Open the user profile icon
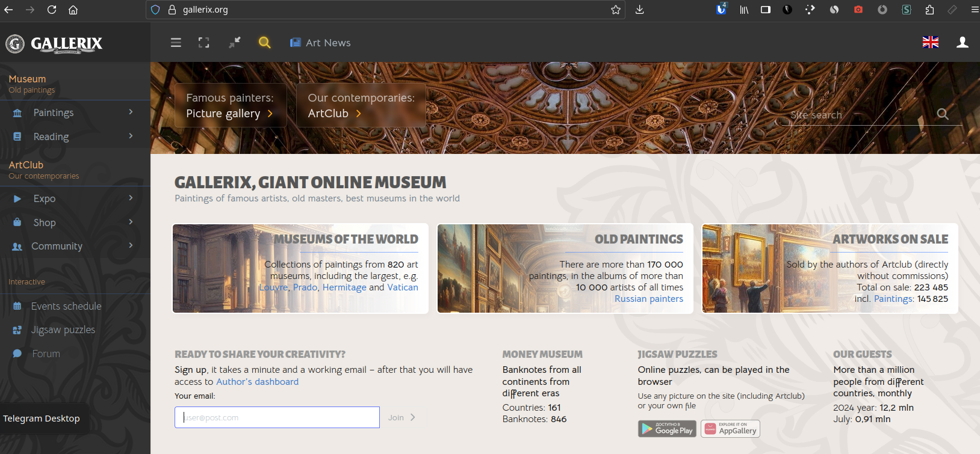Image resolution: width=980 pixels, height=454 pixels. pos(962,42)
